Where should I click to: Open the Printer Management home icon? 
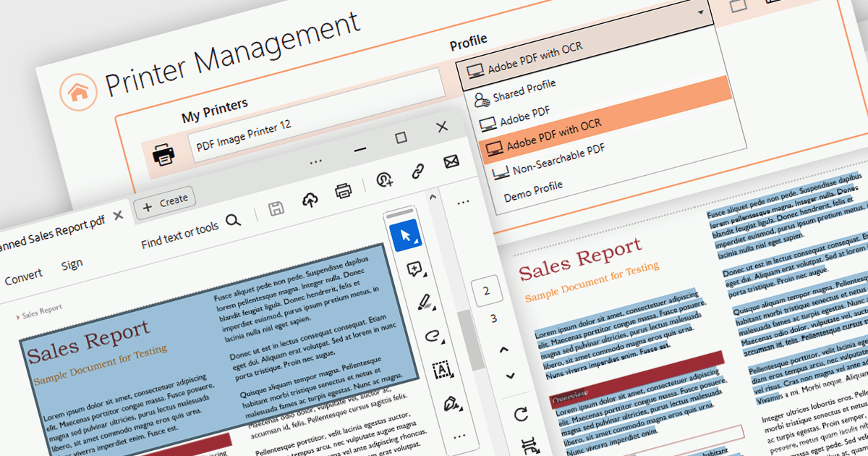coord(78,92)
